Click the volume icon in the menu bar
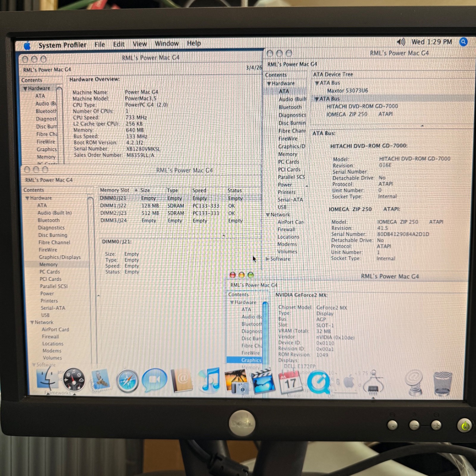The width and height of the screenshot is (476, 476). [x=401, y=42]
